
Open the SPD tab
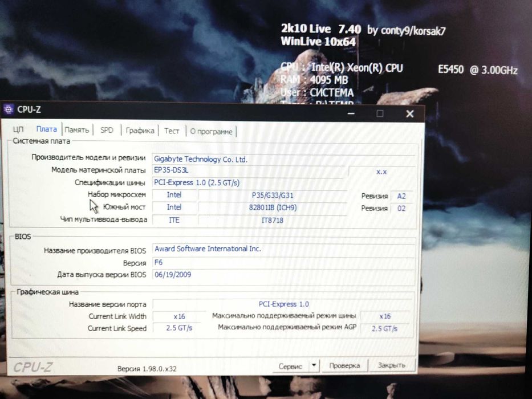coord(107,130)
